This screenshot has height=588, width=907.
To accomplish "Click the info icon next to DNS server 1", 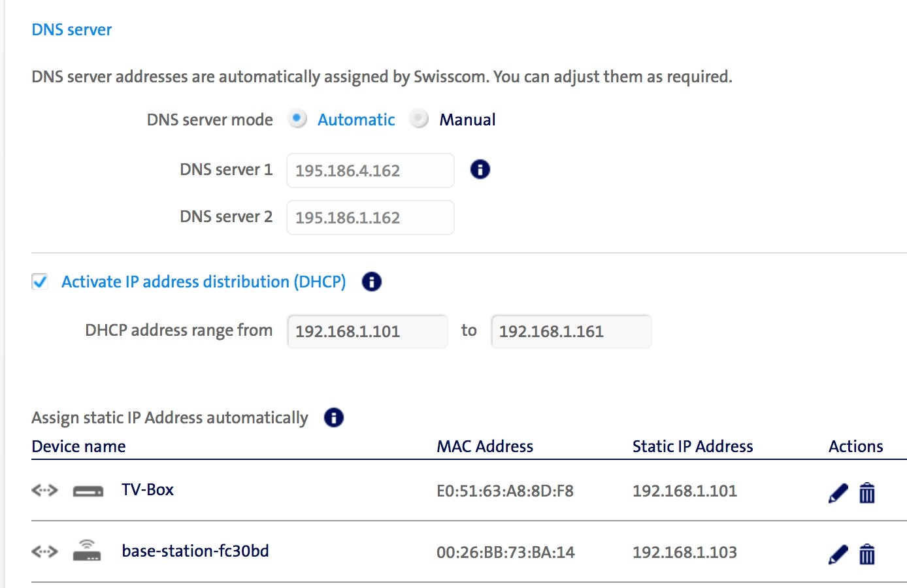I will [x=480, y=170].
